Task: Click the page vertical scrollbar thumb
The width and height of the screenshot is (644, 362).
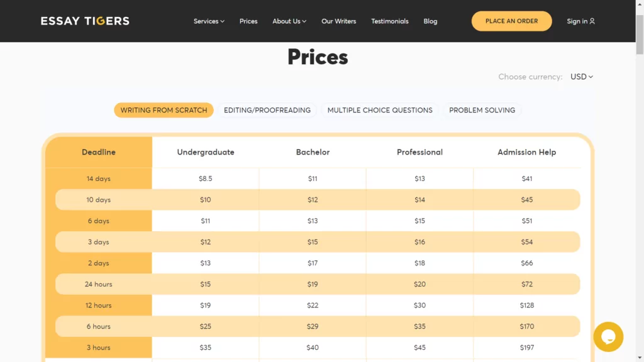Action: 640,35
